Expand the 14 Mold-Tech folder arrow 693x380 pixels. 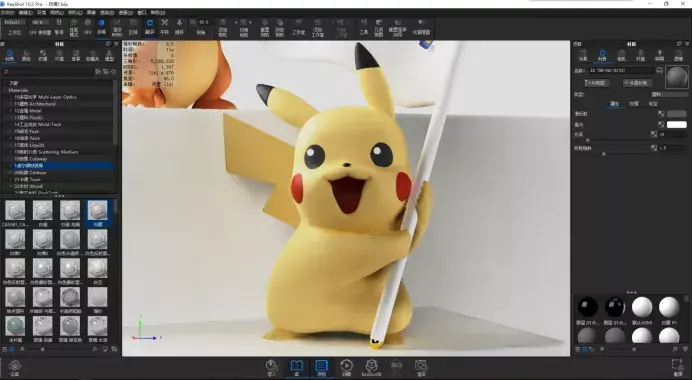pos(11,125)
